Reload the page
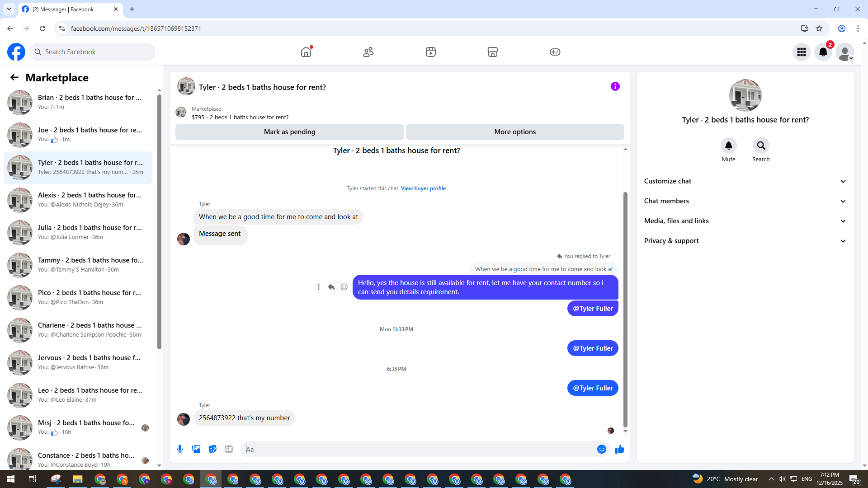Viewport: 868px width, 488px height. pyautogui.click(x=42, y=28)
